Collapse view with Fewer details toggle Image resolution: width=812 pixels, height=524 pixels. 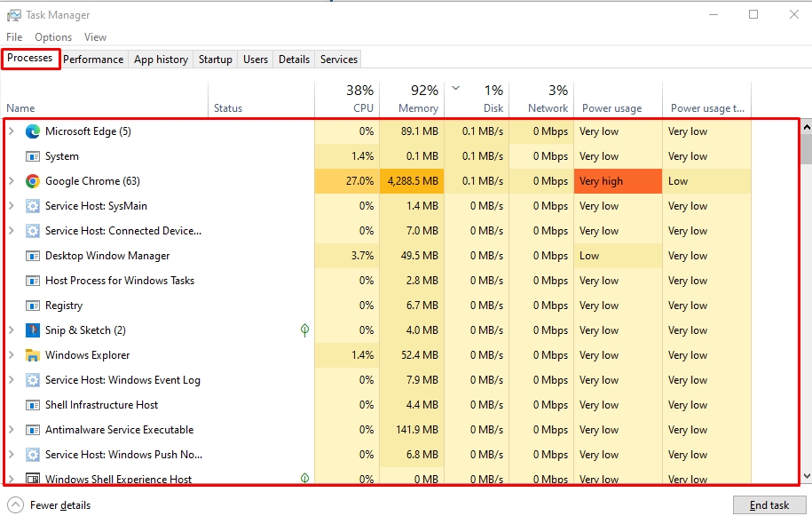(x=49, y=505)
